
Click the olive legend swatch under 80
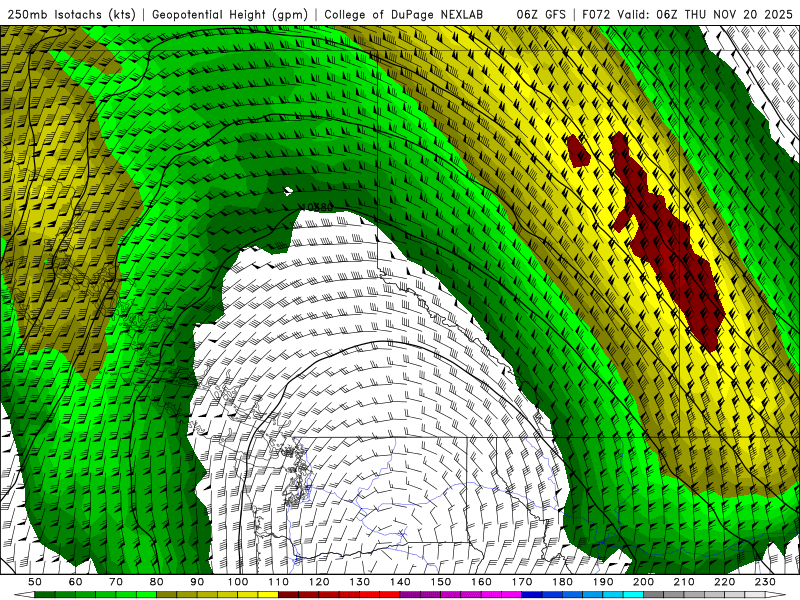click(167, 595)
